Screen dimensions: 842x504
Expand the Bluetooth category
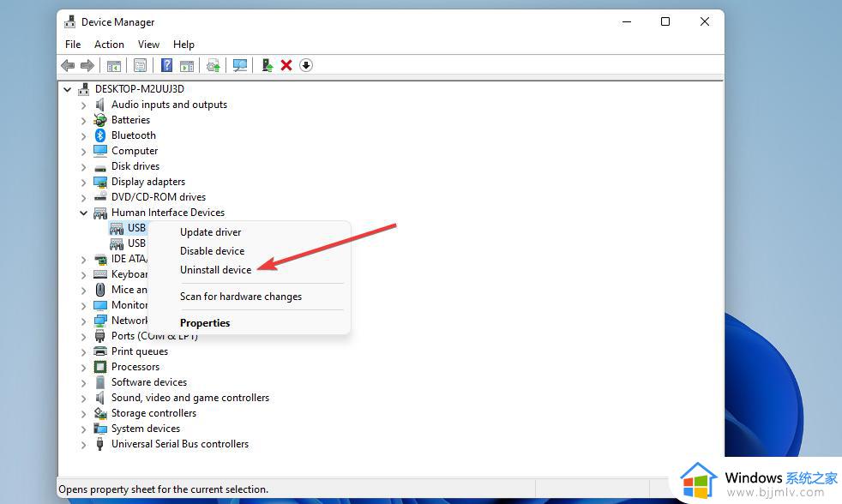point(83,136)
